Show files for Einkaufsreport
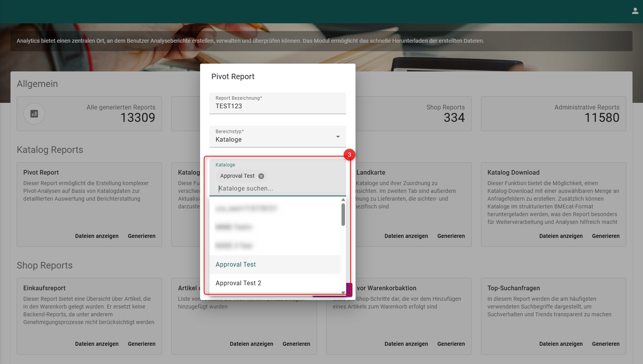This screenshot has width=643, height=364. point(97,344)
